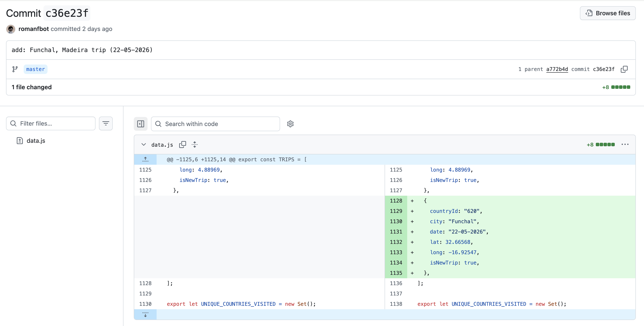Collapse the data.js diff section
644x326 pixels.
[x=143, y=145]
